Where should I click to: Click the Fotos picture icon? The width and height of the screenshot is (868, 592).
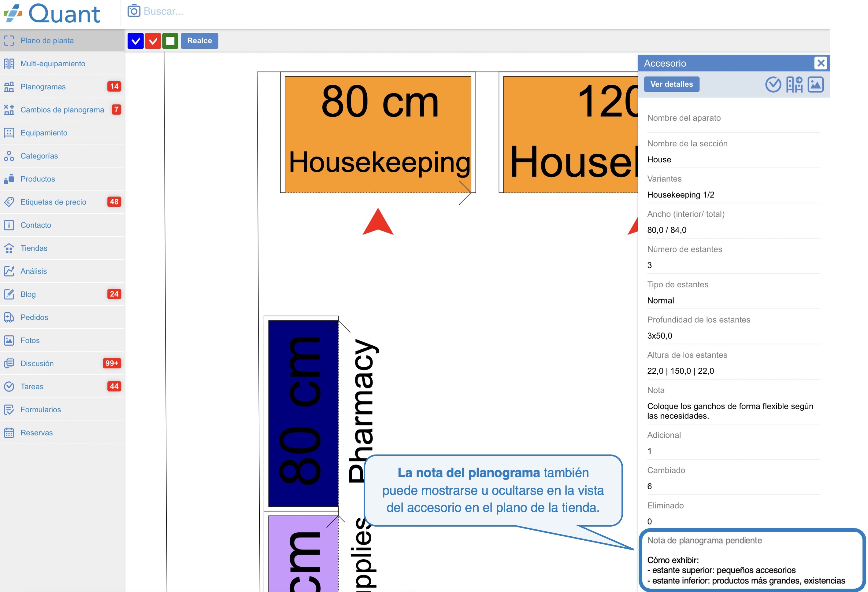point(9,340)
